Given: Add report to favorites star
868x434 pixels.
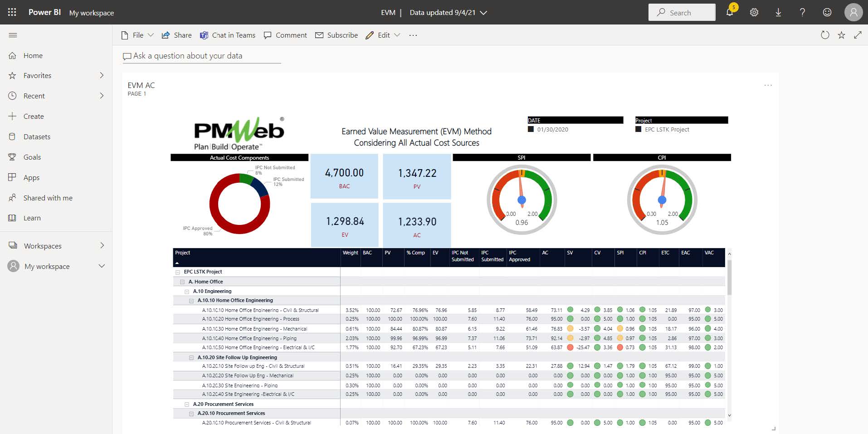Looking at the screenshot, I should (841, 35).
